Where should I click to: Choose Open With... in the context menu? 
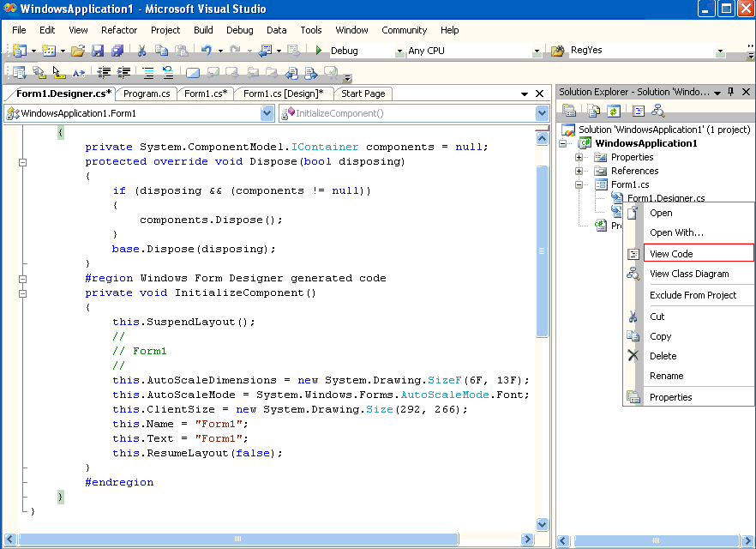699,232
